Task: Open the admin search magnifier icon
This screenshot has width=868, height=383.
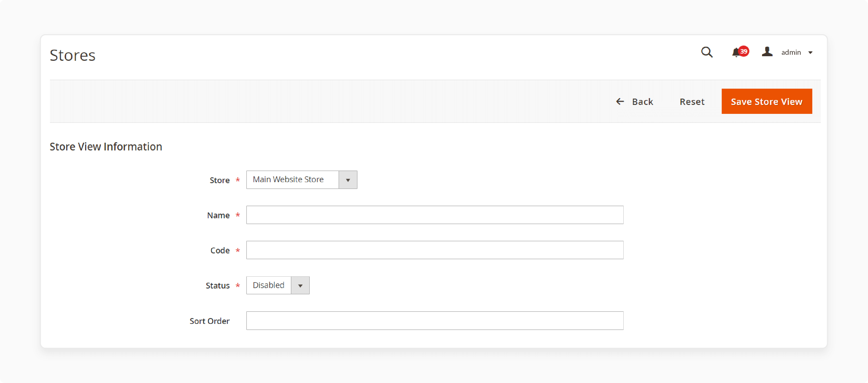Action: click(x=707, y=52)
